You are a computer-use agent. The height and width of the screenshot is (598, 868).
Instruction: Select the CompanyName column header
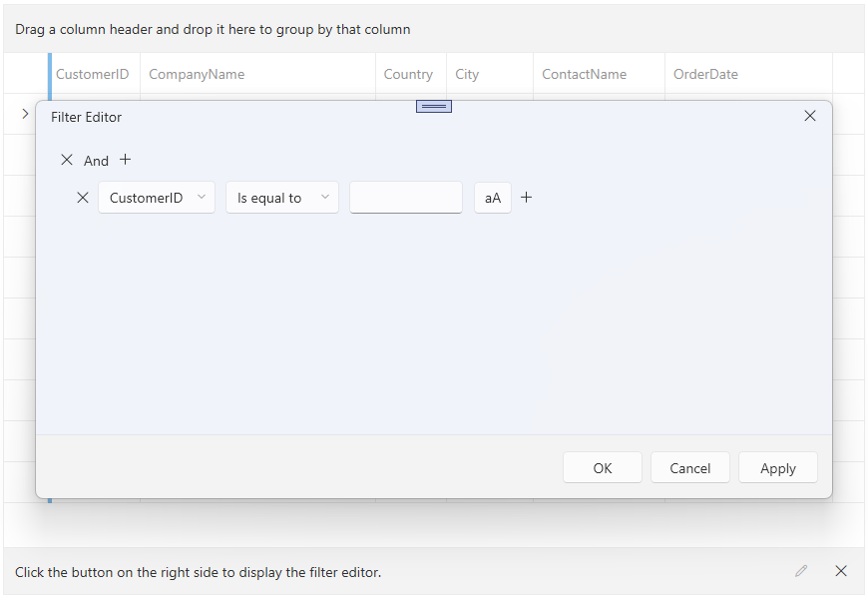pos(195,74)
